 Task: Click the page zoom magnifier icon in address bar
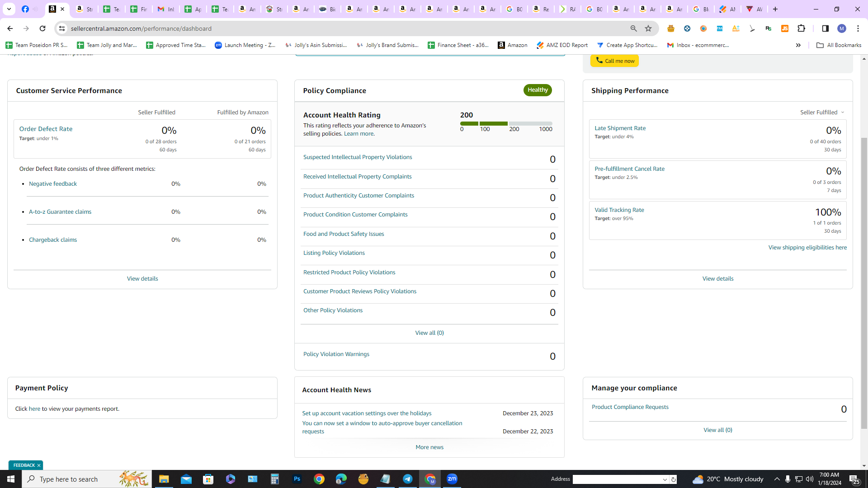click(633, 28)
